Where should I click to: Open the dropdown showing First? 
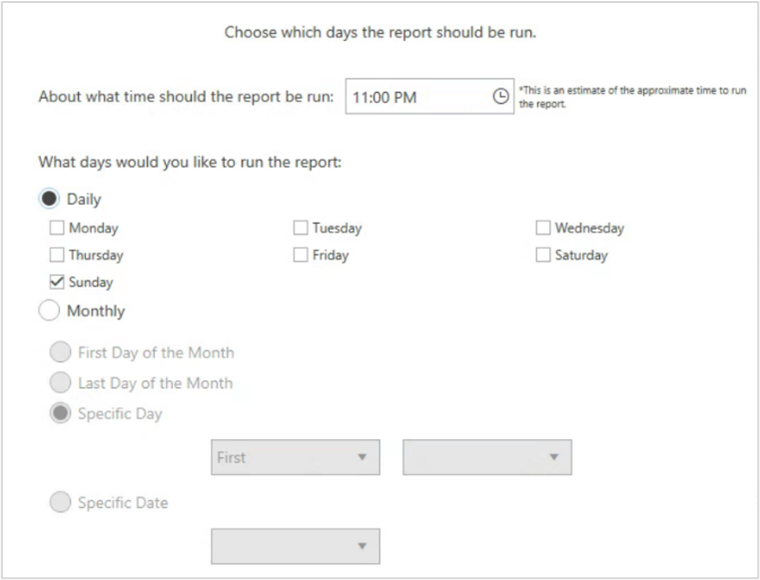point(295,457)
